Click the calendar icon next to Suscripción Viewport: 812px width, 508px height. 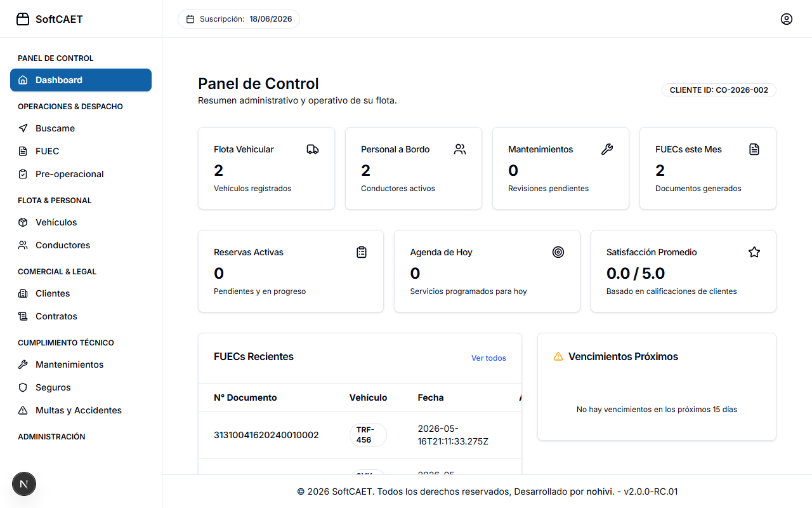click(190, 19)
